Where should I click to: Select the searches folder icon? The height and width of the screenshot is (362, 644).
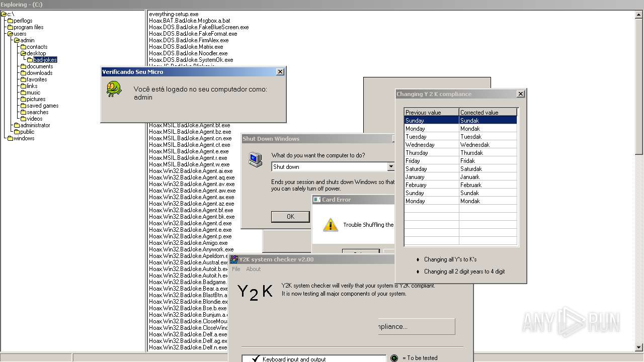(x=24, y=112)
